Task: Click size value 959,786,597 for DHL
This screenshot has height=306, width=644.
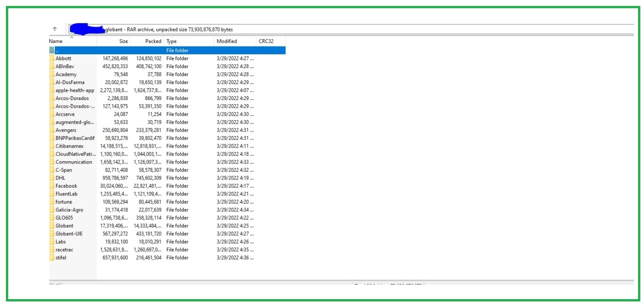Action: coord(115,178)
